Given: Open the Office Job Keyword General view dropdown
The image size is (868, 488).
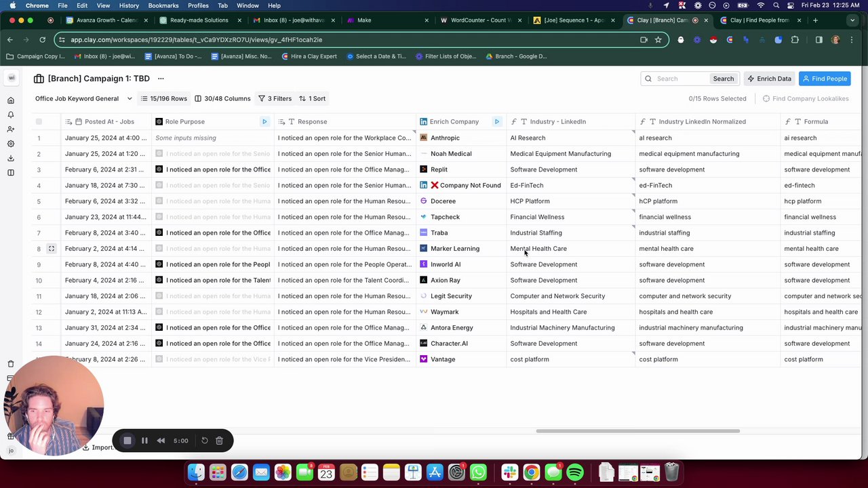Looking at the screenshot, I should coord(83,98).
